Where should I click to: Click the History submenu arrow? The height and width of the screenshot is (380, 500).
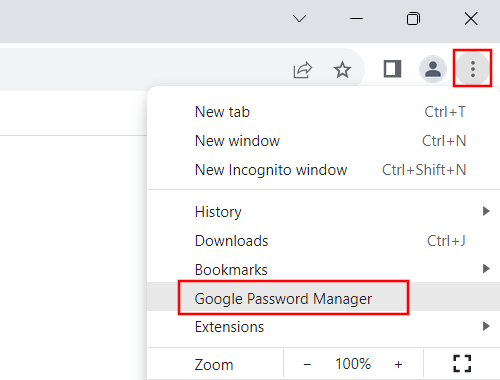[x=486, y=211]
